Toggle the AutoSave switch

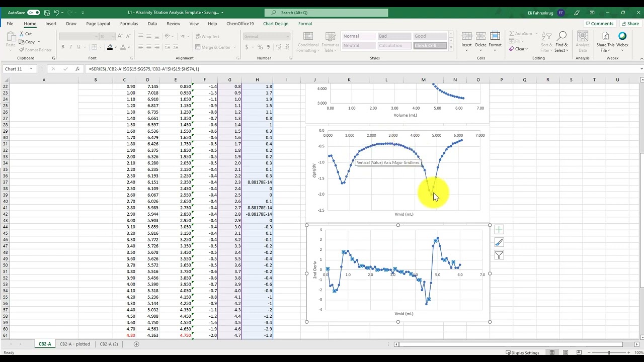[33, 12]
